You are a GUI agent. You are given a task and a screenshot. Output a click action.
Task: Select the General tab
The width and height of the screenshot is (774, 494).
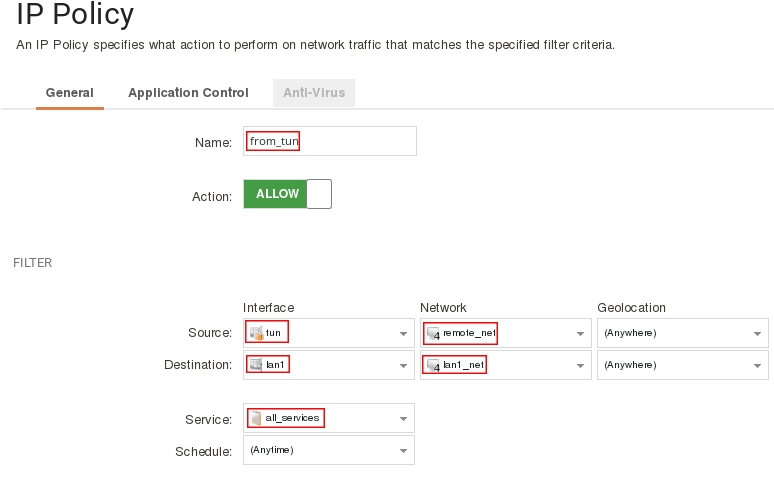tap(70, 93)
